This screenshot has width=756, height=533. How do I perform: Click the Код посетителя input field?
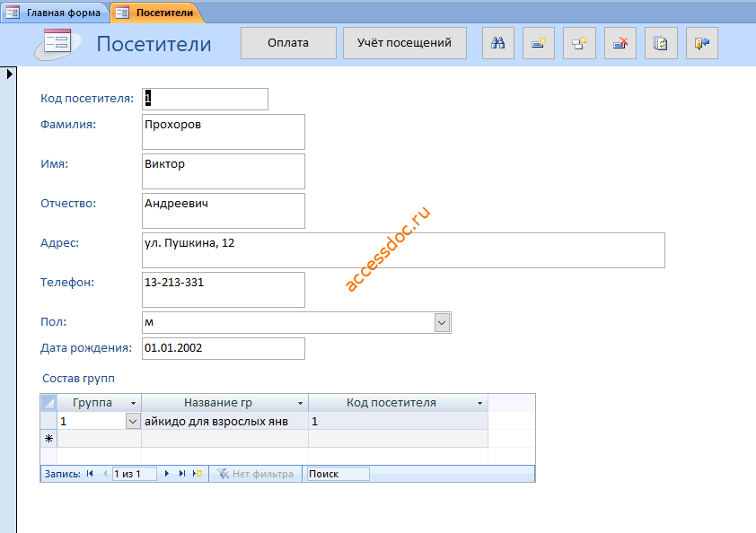coord(205,99)
